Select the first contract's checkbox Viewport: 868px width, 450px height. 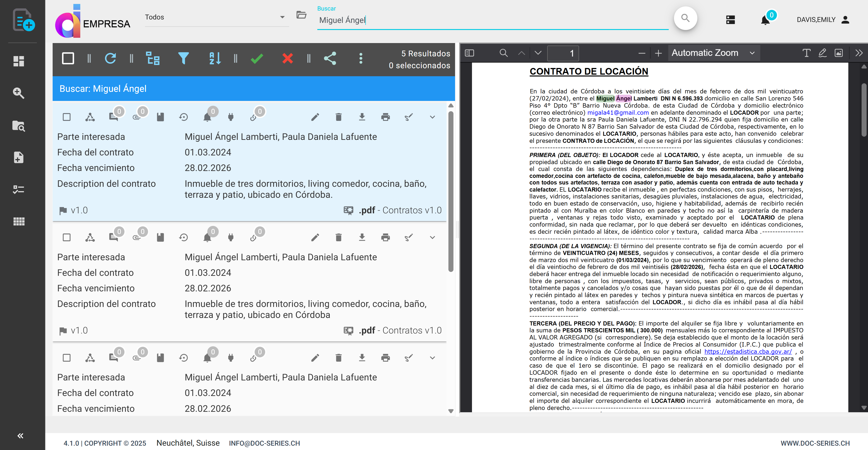tap(66, 117)
